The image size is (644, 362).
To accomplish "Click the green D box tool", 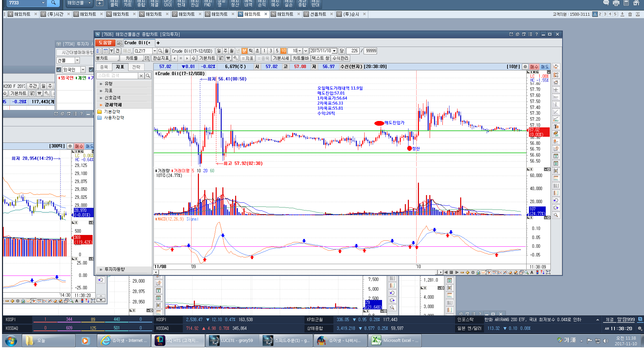I will [556, 164].
